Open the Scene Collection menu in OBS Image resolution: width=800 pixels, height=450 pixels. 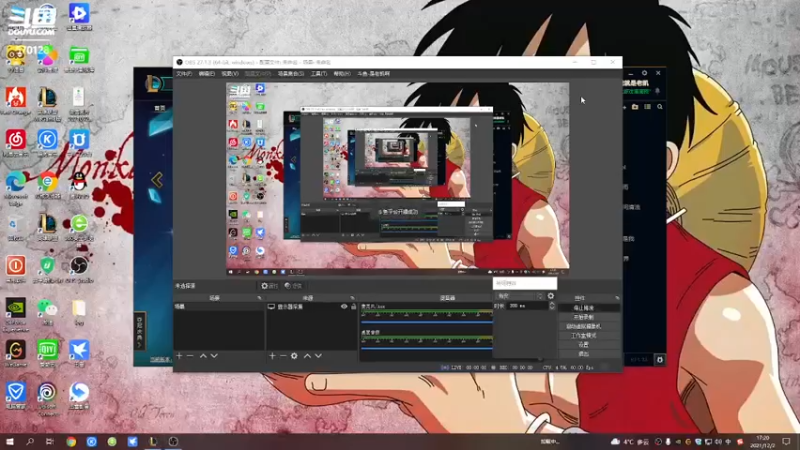(291, 74)
